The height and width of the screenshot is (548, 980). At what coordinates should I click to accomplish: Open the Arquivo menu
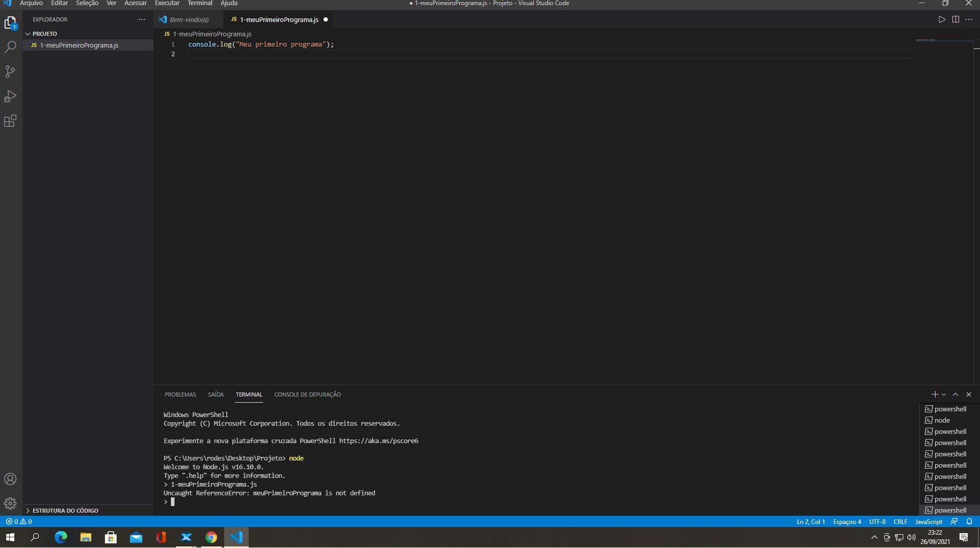(x=31, y=3)
